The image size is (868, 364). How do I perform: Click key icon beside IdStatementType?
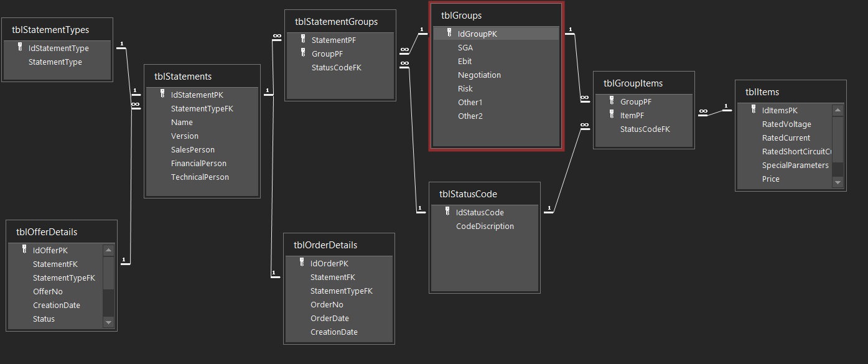pos(20,47)
